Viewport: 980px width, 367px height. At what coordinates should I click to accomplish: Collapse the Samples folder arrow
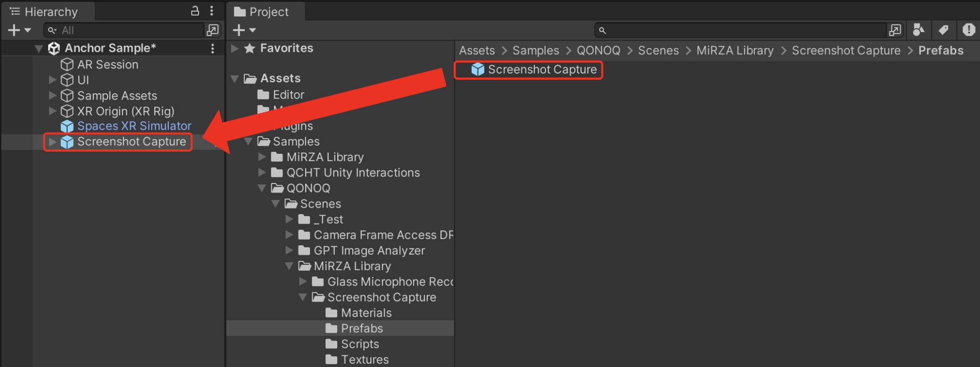click(x=248, y=142)
